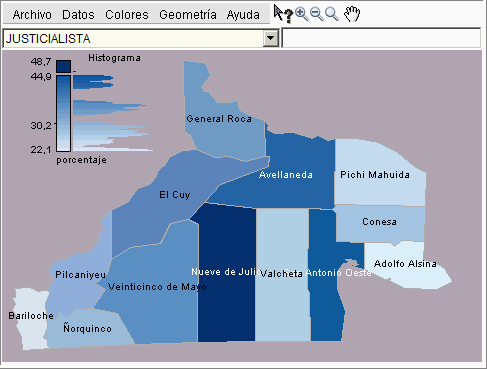Click the empty text field beside dropdown
487x369 pixels.
pos(381,38)
